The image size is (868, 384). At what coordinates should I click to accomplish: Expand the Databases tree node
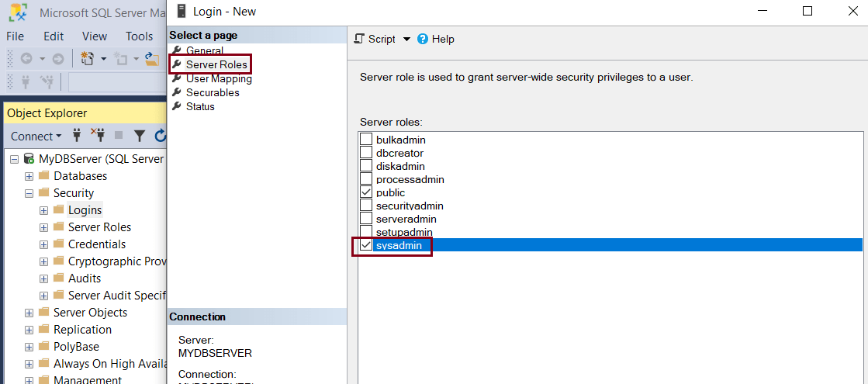tap(29, 176)
